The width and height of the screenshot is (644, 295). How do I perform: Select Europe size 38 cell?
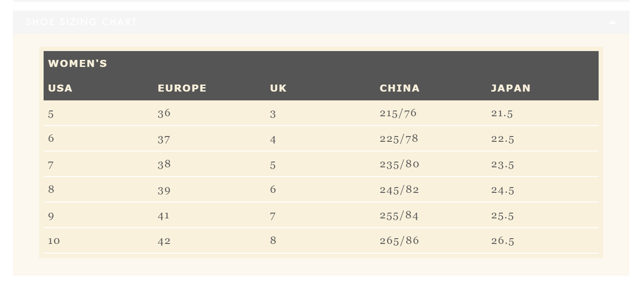164,164
